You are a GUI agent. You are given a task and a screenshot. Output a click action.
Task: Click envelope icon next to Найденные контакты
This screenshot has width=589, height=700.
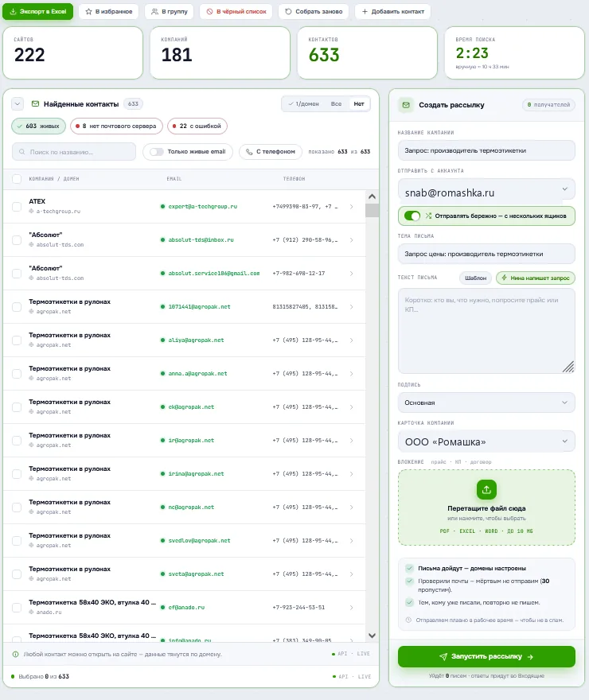pyautogui.click(x=35, y=104)
